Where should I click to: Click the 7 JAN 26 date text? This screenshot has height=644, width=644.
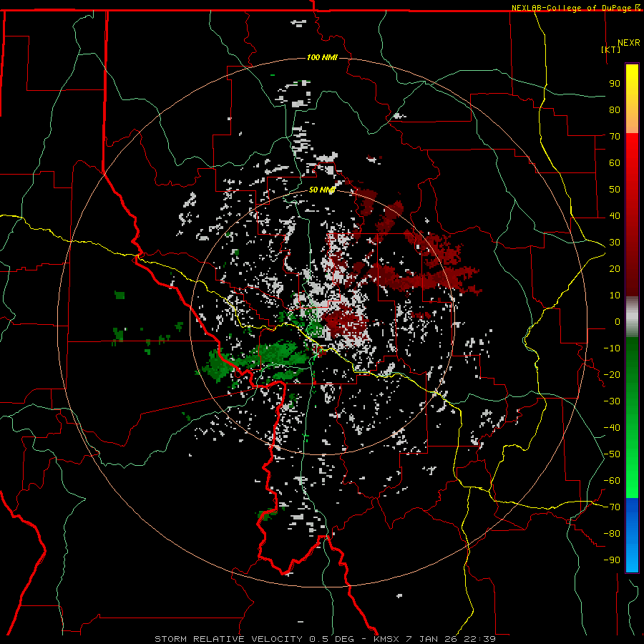pyautogui.click(x=431, y=639)
